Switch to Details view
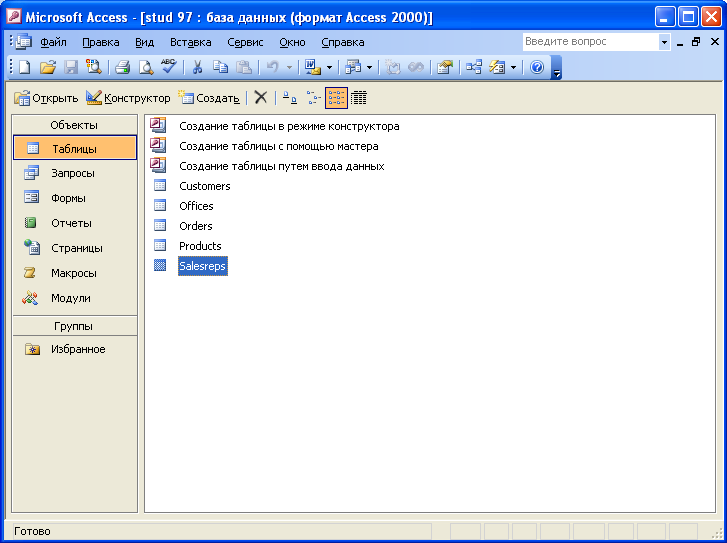Screen dimensions: 727x543 (x=359, y=97)
